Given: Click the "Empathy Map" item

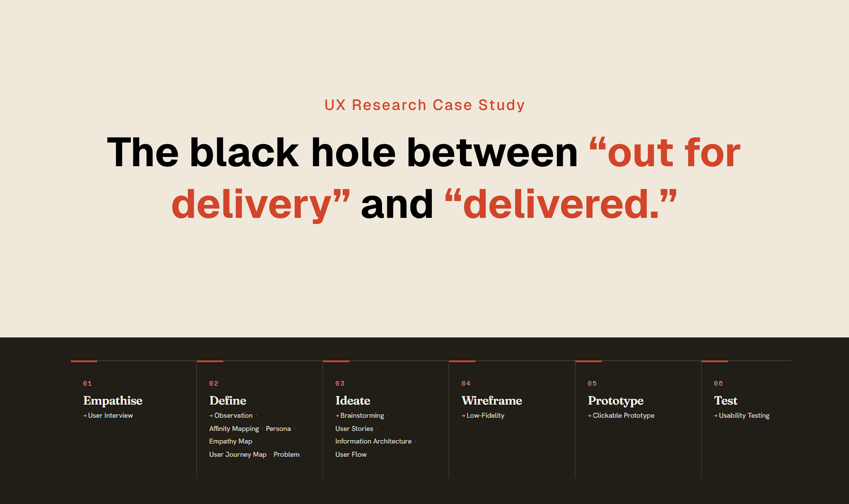Looking at the screenshot, I should (231, 442).
